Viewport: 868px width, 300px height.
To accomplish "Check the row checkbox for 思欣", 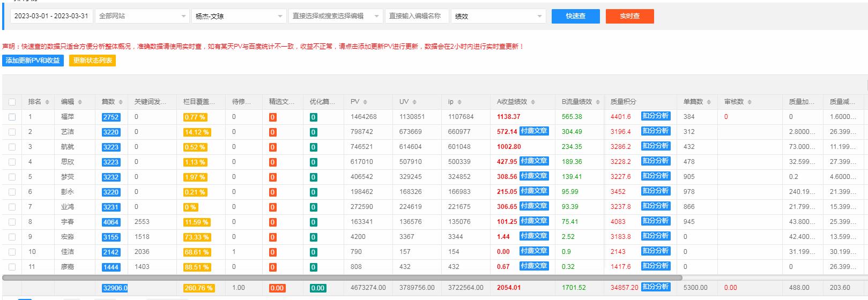I will (x=12, y=162).
